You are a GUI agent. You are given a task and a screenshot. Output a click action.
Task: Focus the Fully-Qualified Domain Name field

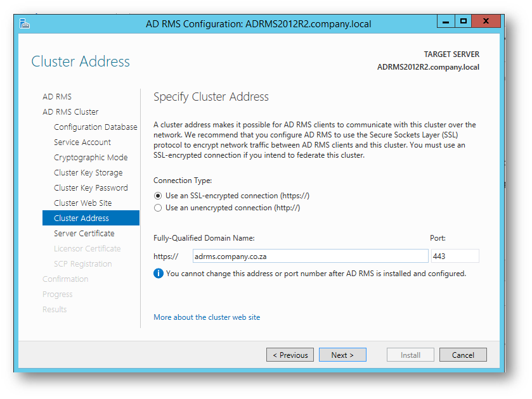tap(311, 256)
